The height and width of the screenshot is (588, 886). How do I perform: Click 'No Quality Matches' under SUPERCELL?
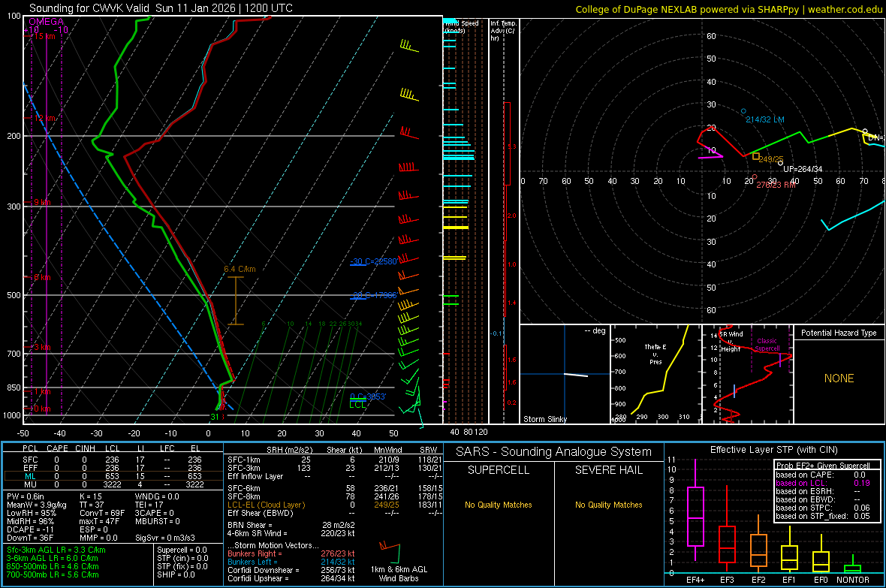(x=499, y=505)
